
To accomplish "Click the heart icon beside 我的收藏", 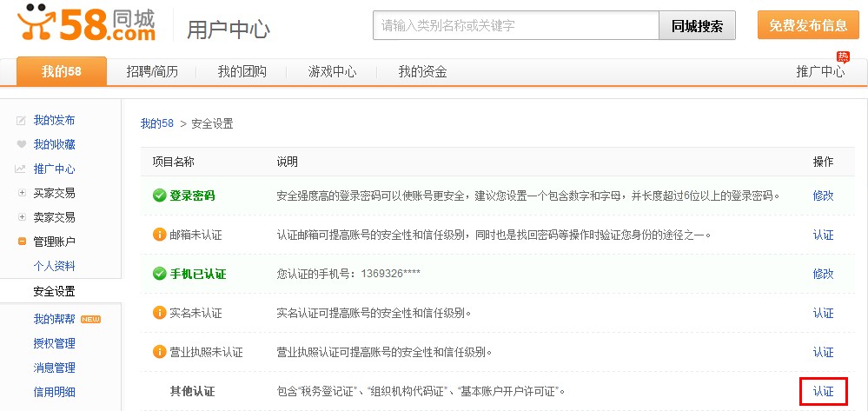I will pos(21,145).
